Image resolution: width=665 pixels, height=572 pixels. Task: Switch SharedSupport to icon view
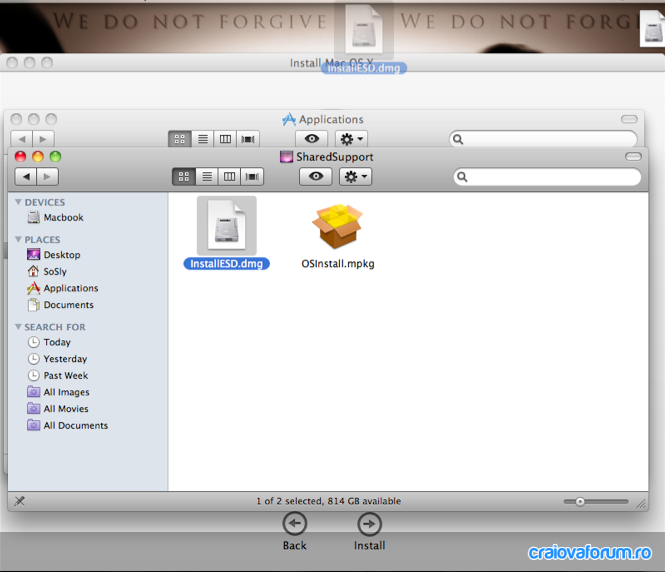pos(184,176)
